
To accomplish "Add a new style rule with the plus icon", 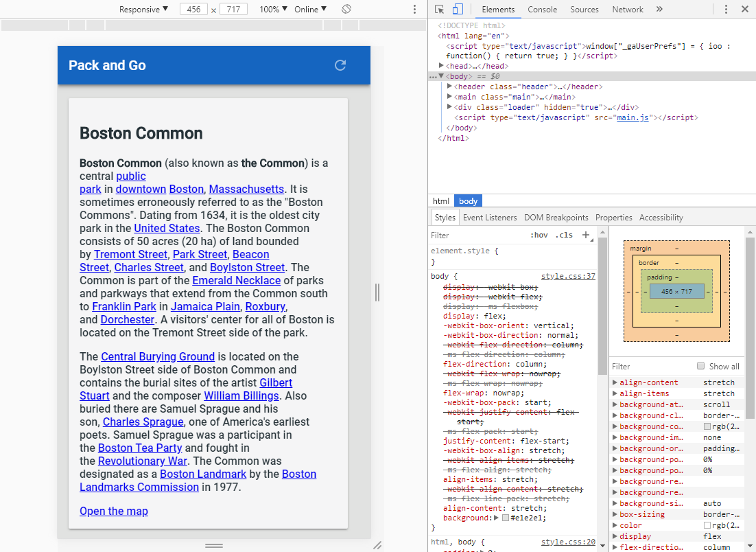I will [586, 235].
